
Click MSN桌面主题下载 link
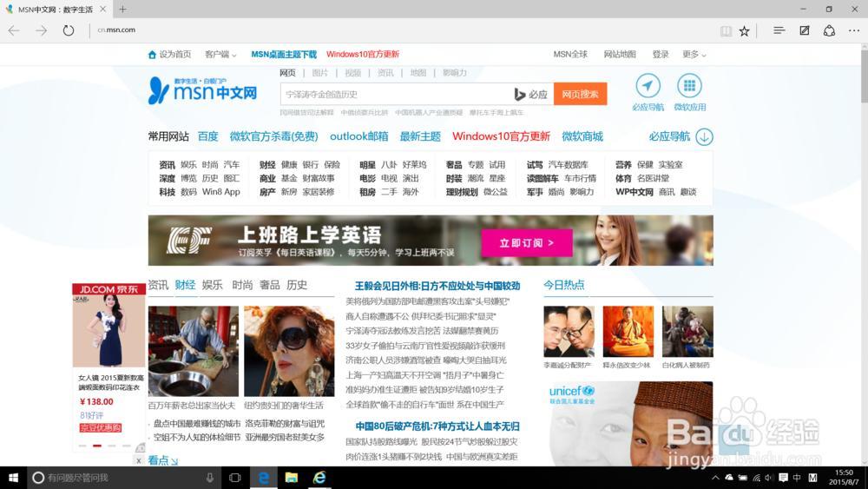tap(284, 54)
